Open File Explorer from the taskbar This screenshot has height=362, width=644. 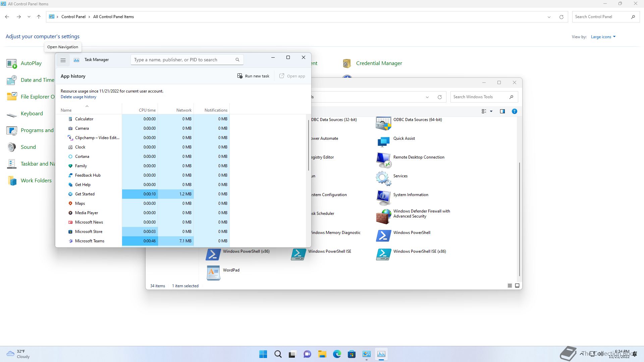click(322, 354)
